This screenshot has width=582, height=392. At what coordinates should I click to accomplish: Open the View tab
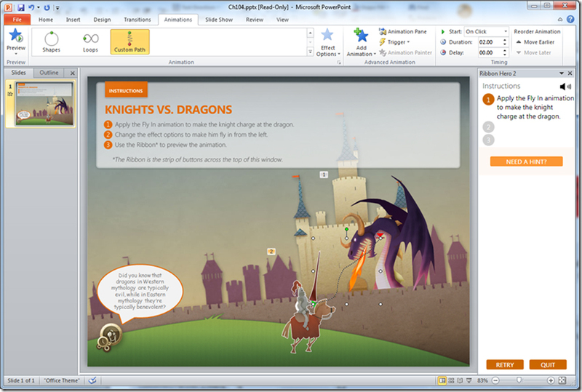pos(282,20)
